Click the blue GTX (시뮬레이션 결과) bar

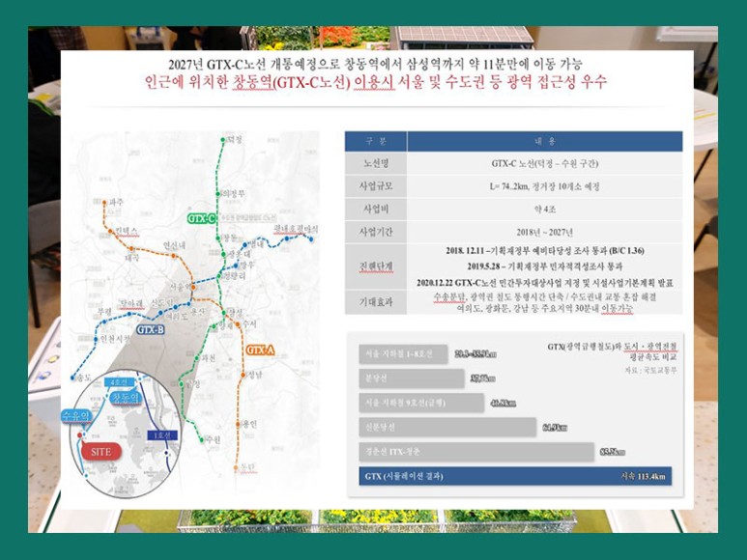pos(515,476)
